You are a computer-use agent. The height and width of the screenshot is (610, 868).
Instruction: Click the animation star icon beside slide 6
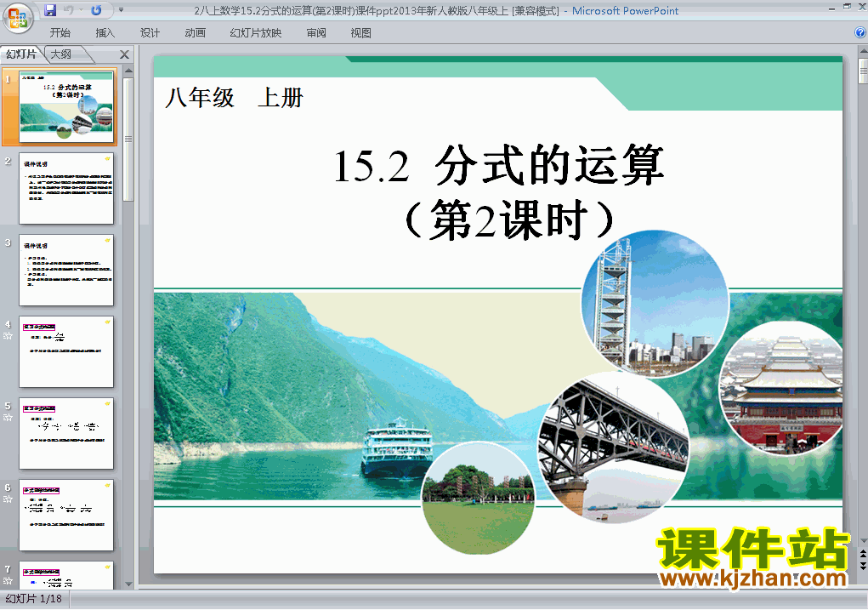8,499
